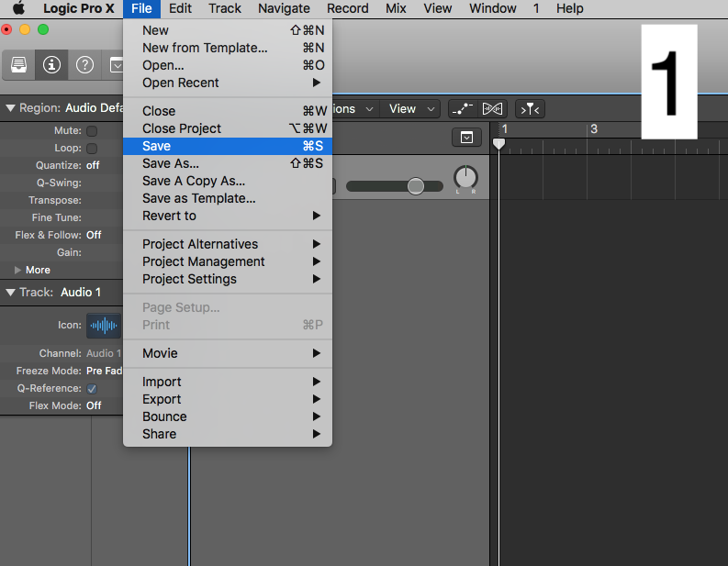728x566 pixels.
Task: Toggle the Loop checkbox
Action: tap(92, 149)
